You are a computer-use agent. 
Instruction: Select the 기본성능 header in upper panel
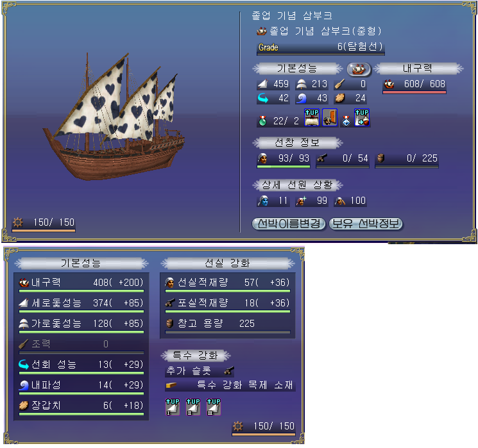[x=297, y=68]
